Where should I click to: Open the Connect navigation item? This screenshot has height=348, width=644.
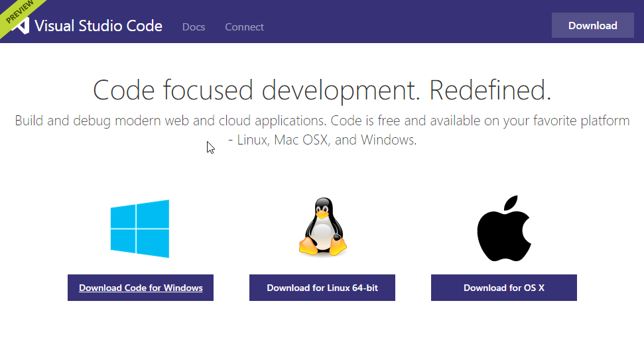(244, 27)
